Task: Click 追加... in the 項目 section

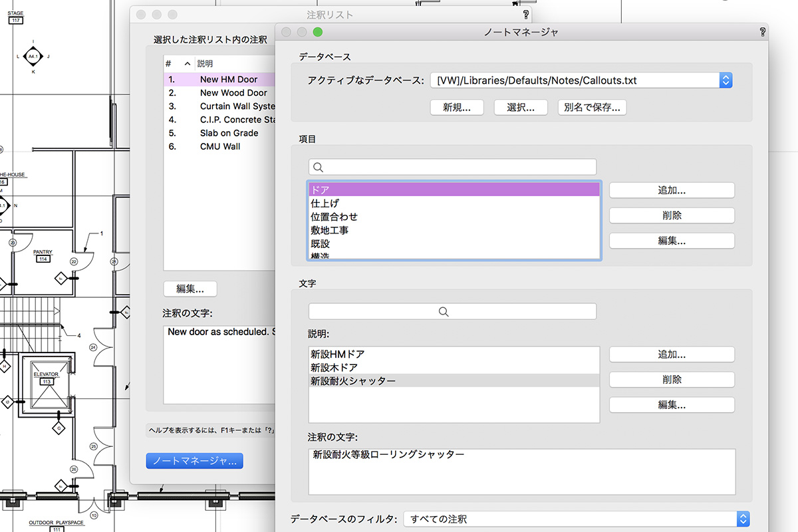Action: 672,190
